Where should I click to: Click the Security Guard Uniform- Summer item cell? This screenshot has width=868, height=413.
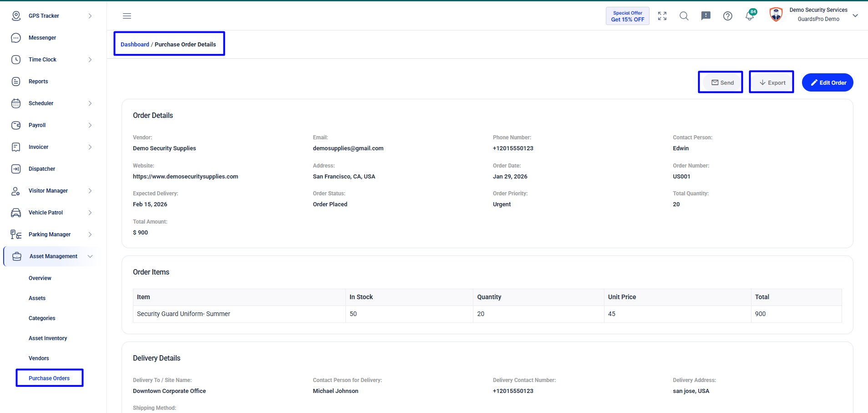pyautogui.click(x=239, y=314)
